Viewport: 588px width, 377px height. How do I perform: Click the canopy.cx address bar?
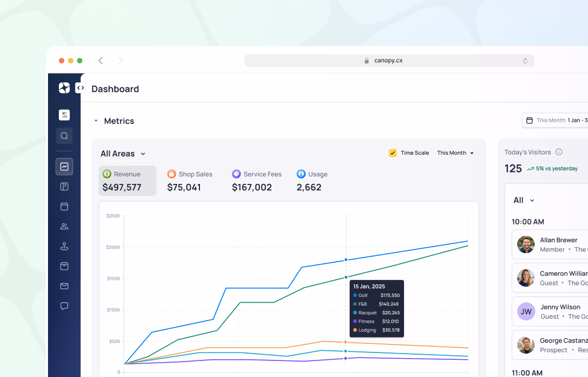[389, 61]
